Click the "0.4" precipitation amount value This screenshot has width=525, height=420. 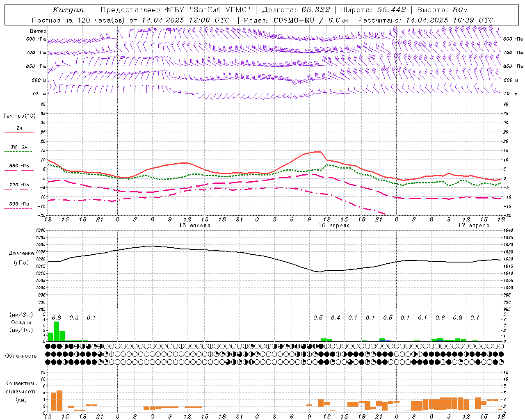336,318
